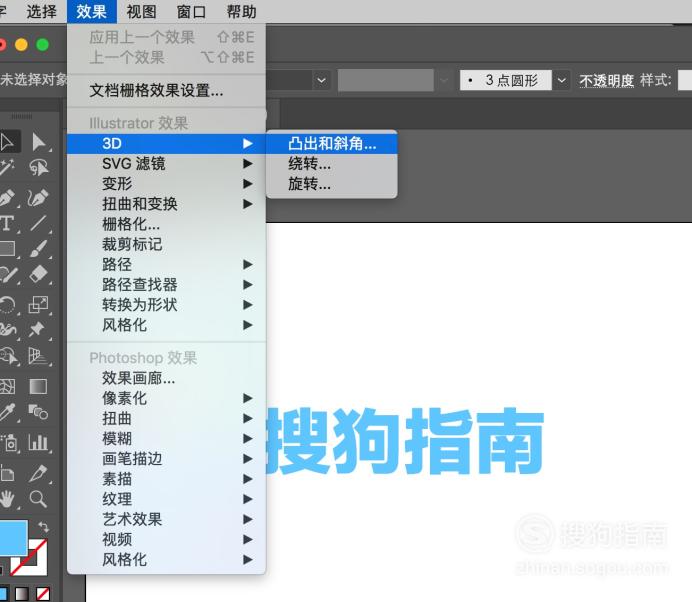The width and height of the screenshot is (692, 602).
Task: Open the 视图 menu in menu bar
Action: point(141,11)
